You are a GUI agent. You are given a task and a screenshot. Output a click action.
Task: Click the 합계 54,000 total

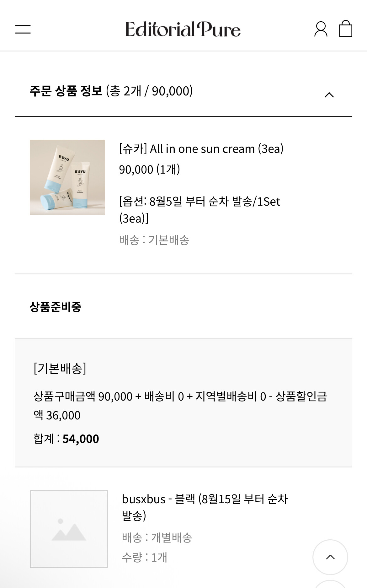pyautogui.click(x=66, y=439)
